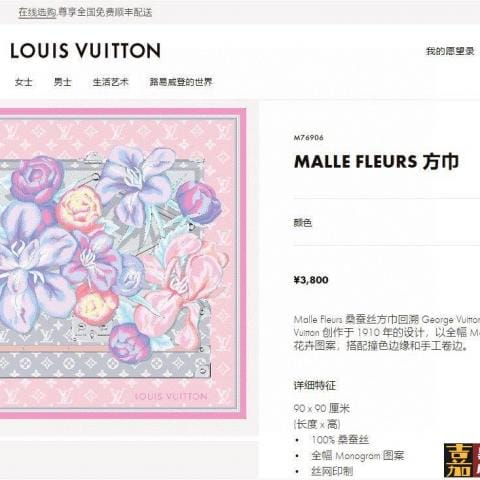Click the gold watermark logo at bottom right
480x480 pixels.
point(462,461)
